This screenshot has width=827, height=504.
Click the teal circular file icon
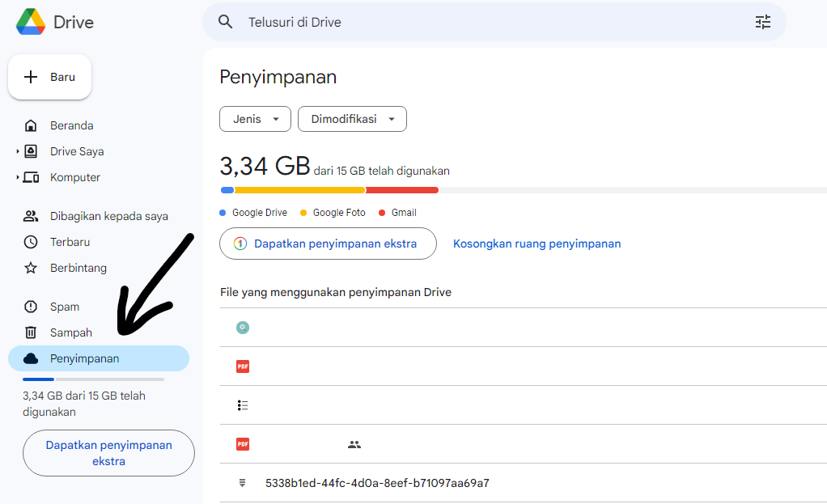coord(243,328)
